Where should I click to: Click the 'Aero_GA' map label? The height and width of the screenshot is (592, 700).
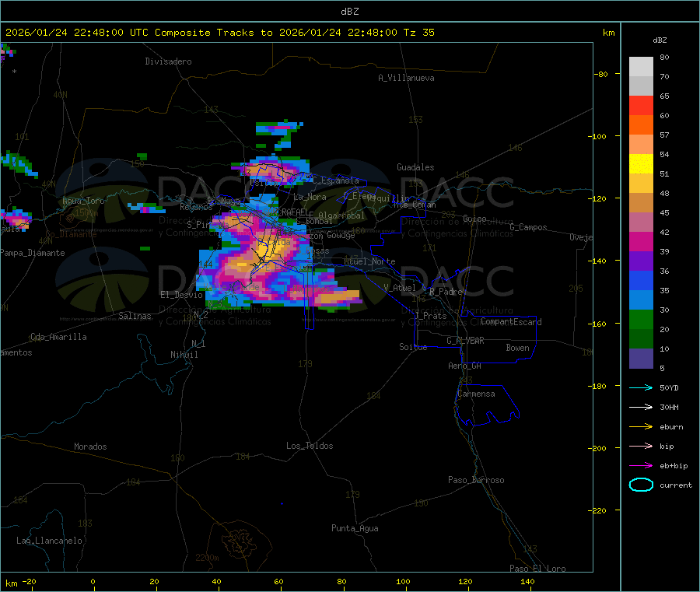(465, 366)
